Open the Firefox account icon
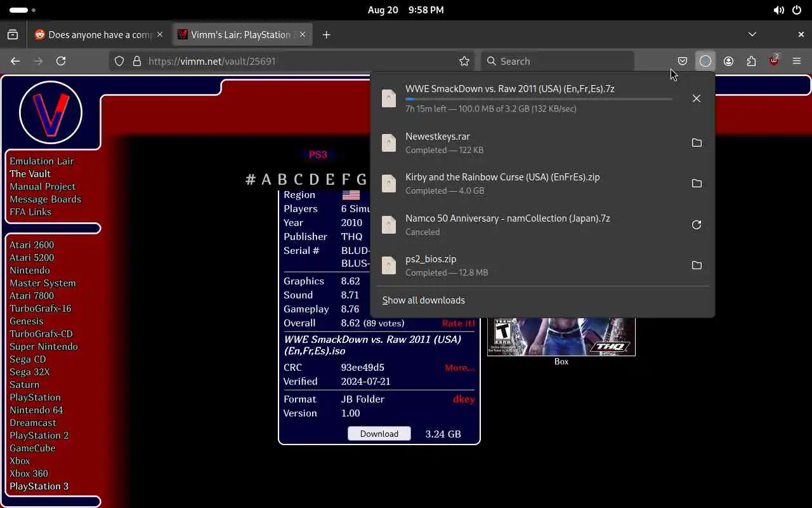Viewport: 812px width, 508px height. pos(728,61)
